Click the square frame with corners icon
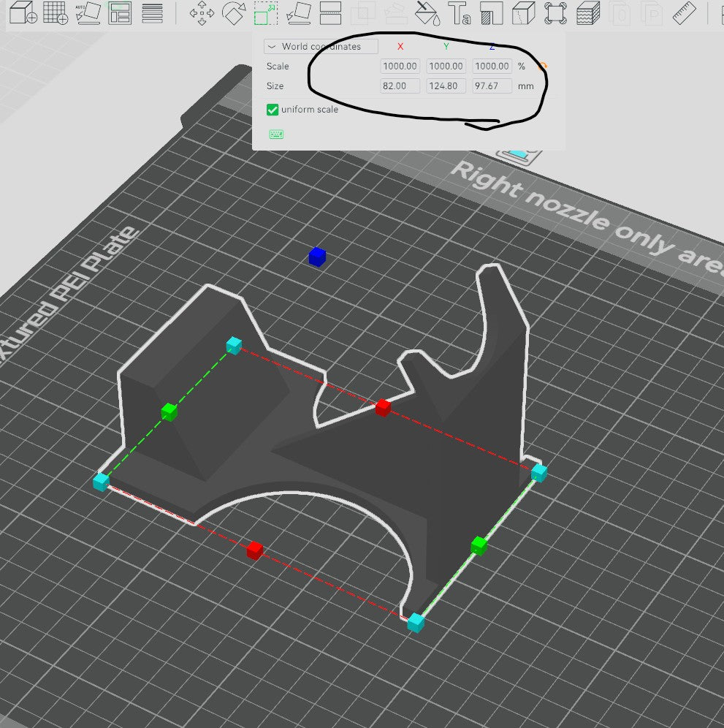724x728 pixels. pyautogui.click(x=555, y=13)
